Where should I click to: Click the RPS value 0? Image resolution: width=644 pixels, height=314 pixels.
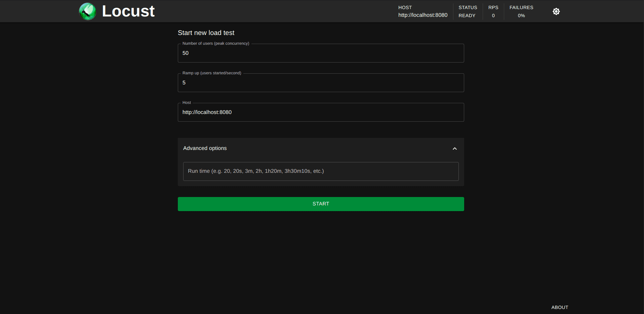(493, 15)
